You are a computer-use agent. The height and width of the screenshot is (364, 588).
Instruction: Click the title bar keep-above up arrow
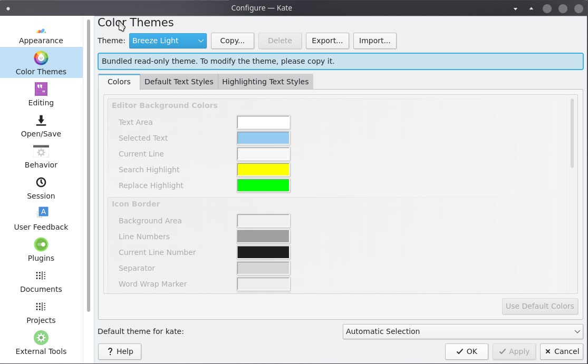[532, 8]
